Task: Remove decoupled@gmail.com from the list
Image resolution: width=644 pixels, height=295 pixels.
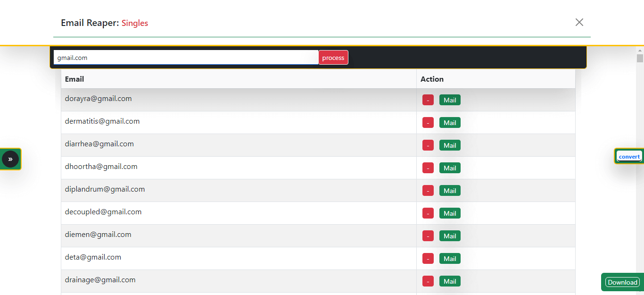Action: [x=428, y=213]
